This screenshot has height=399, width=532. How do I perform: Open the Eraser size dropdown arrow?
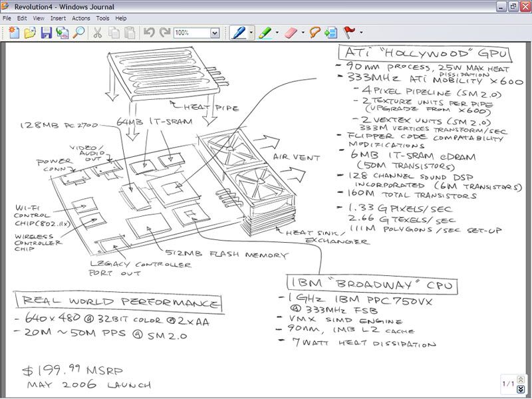point(303,33)
